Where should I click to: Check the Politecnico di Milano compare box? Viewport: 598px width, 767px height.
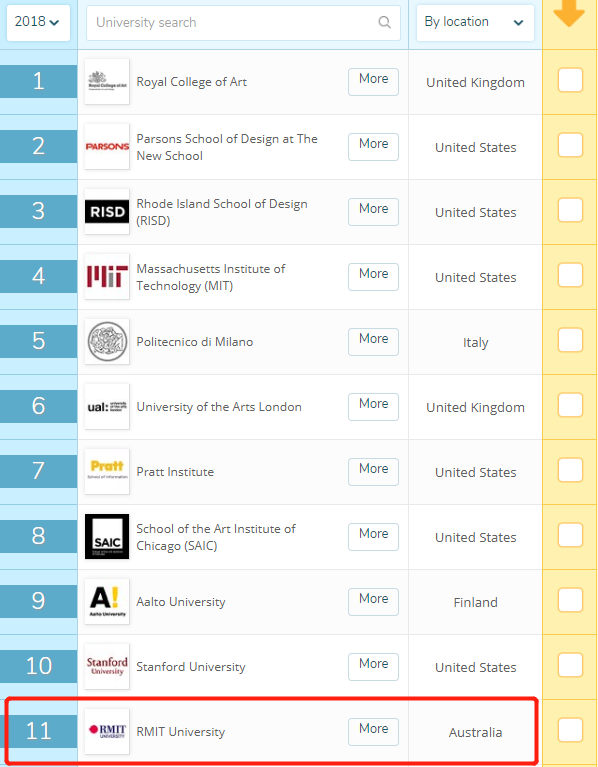pyautogui.click(x=570, y=340)
